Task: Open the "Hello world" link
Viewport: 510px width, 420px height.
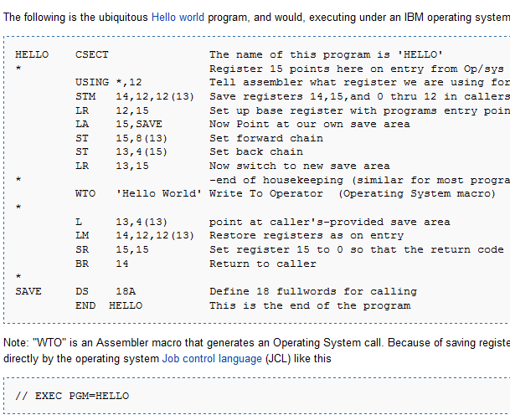Action: pyautogui.click(x=178, y=16)
